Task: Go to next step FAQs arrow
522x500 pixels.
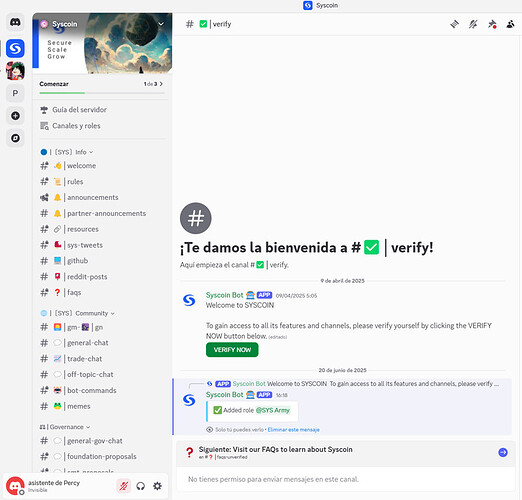Action: 503,452
